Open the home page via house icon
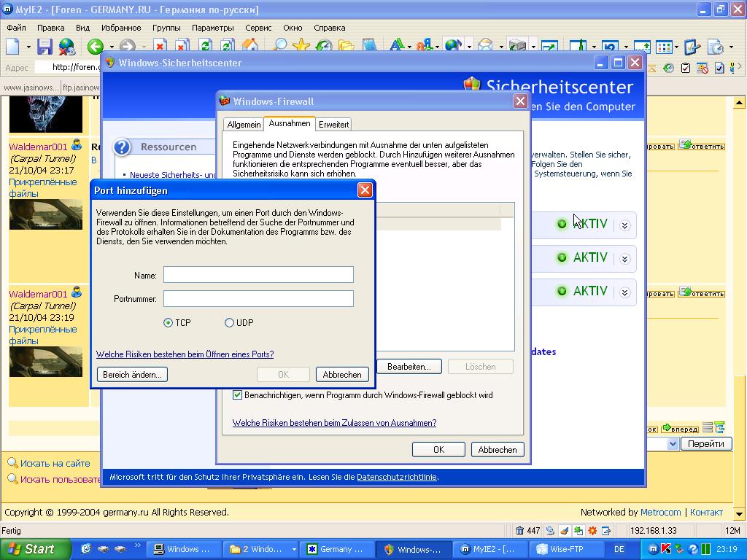 coord(250,46)
